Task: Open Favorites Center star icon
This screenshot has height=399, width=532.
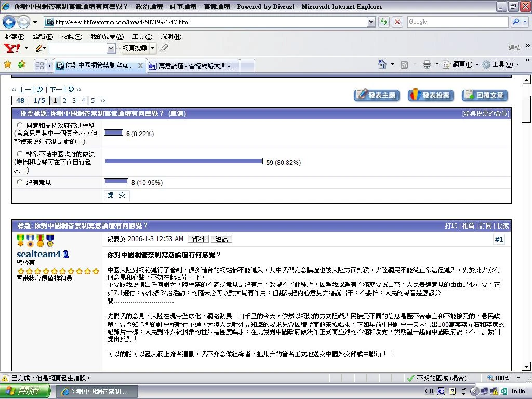Action: 7,64
